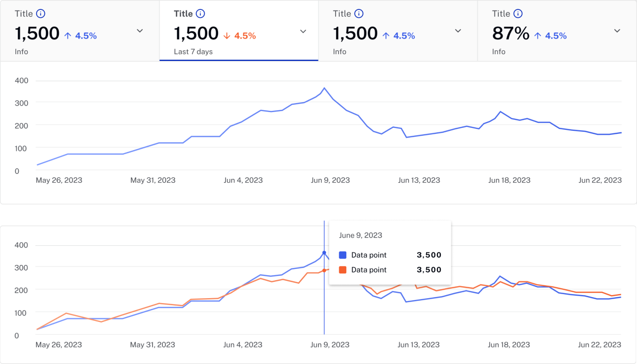Click the blue data marker on the June 9 hover line
The width and height of the screenshot is (637, 364).
(324, 253)
